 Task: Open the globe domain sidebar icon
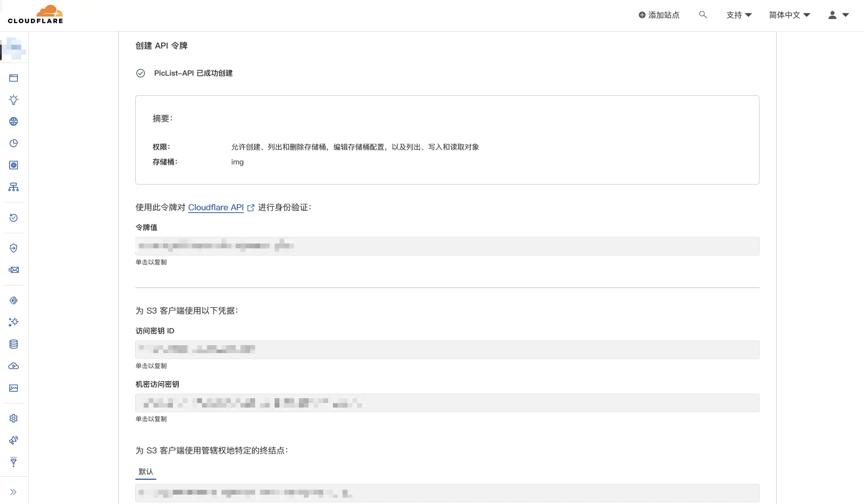point(14,121)
